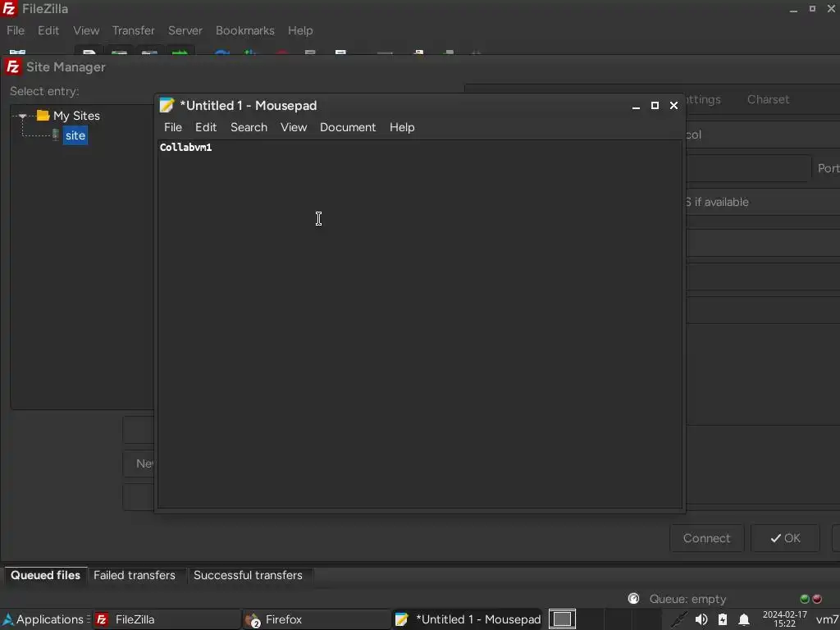Select 'My Sites' label in tree
The height and width of the screenshot is (630, 840).
click(76, 116)
